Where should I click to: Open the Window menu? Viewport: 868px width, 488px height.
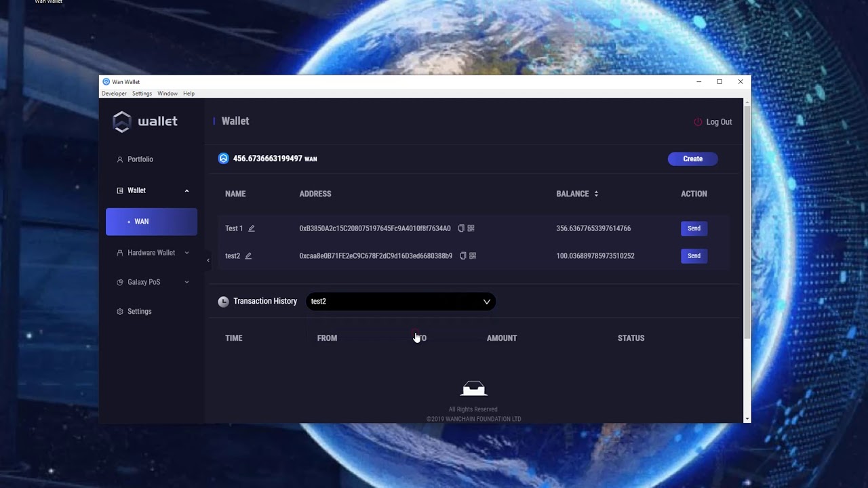(x=167, y=94)
